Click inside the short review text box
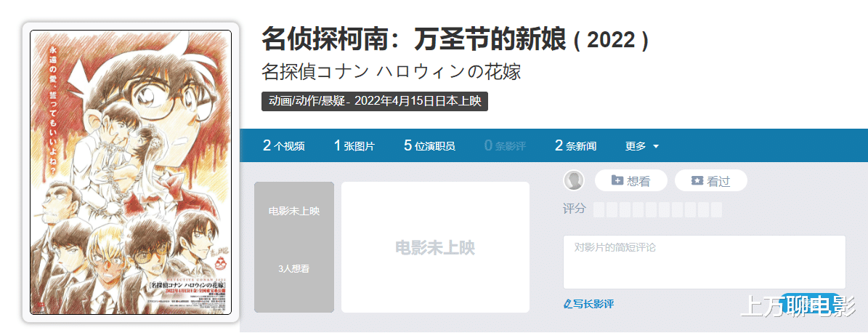 [x=704, y=262]
